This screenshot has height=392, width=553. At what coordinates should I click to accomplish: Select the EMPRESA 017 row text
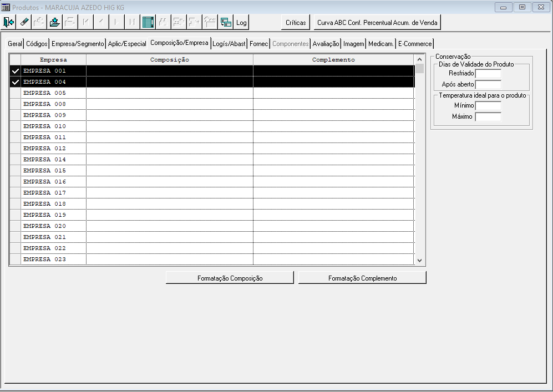(x=44, y=193)
